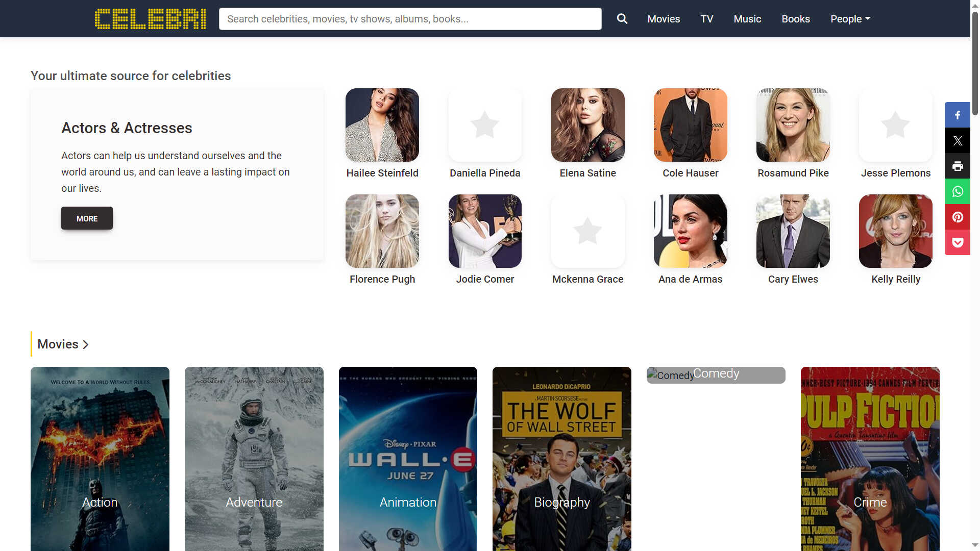Share via WhatsApp icon
980x551 pixels.
[x=958, y=192]
